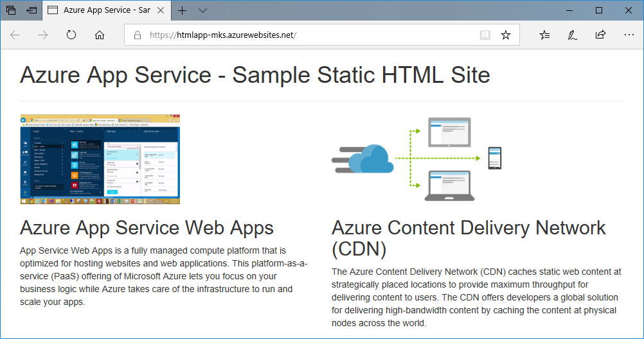The height and width of the screenshot is (339, 644).
Task: Minimize the browser window
Action: (569, 10)
